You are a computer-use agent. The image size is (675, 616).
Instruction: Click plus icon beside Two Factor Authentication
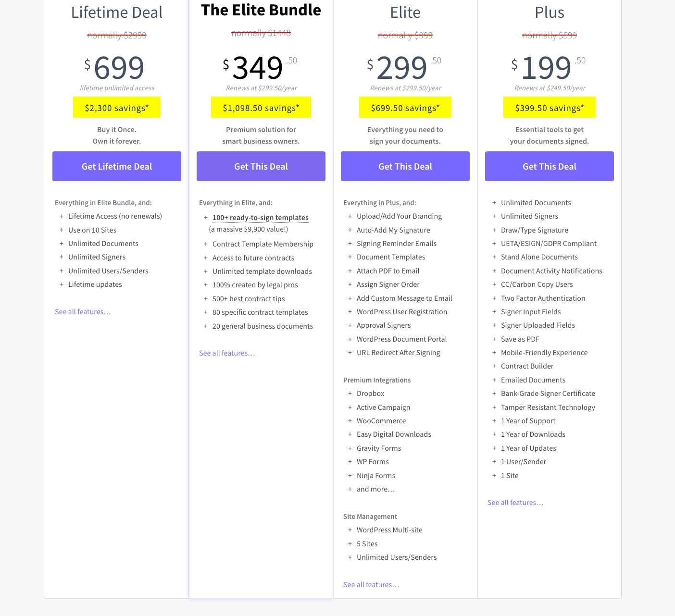[x=494, y=298]
